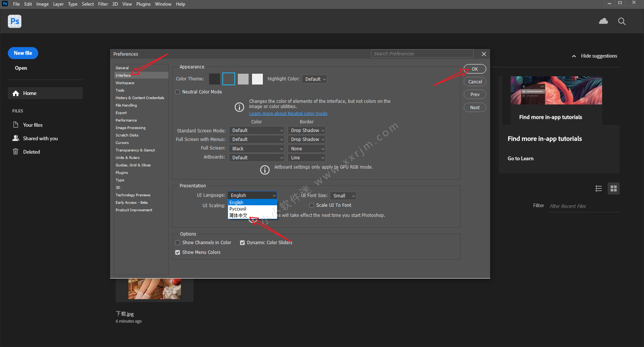Click the Ps icon in title bar
The image size is (644, 347).
[x=5, y=4]
